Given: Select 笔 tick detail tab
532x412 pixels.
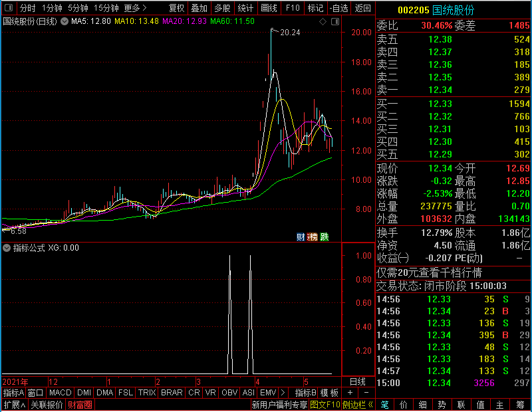Looking at the screenshot, I should (385, 405).
